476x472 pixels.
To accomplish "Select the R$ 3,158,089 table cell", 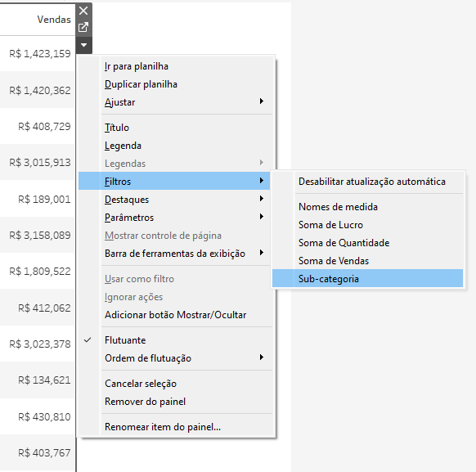I will coord(40,236).
